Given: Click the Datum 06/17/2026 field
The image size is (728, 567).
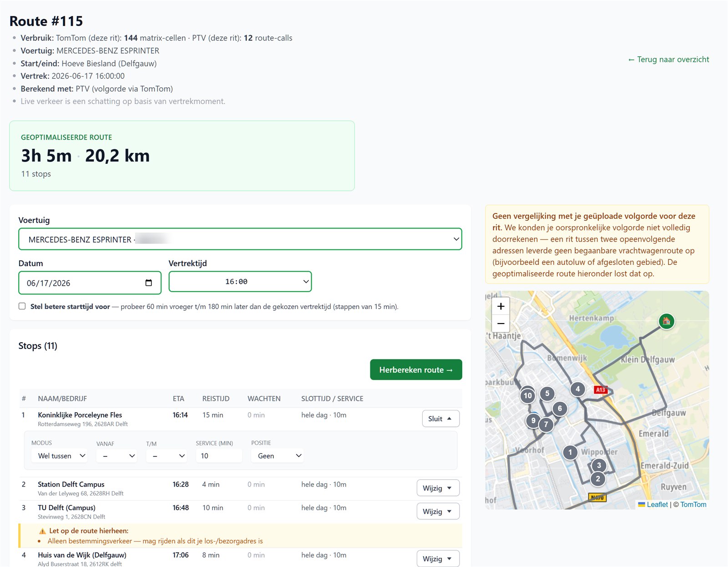Looking at the screenshot, I should (x=90, y=283).
